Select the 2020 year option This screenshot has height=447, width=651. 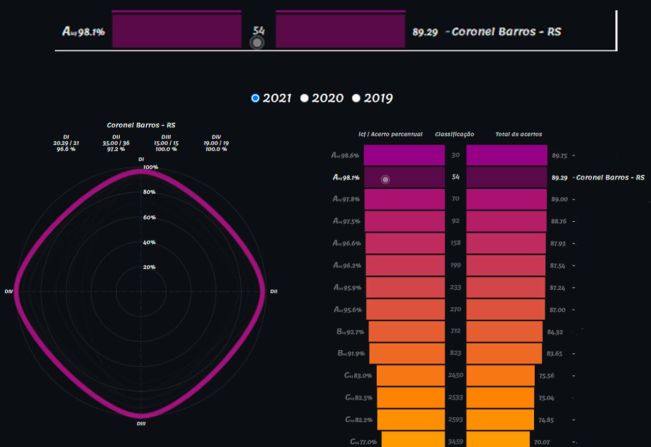(x=304, y=98)
